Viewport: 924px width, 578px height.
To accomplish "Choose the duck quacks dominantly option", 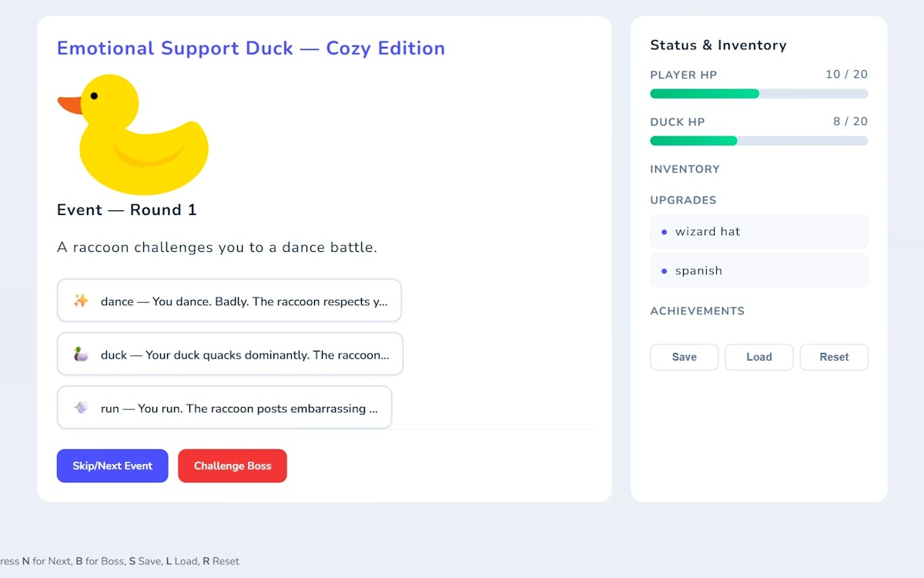I will (229, 355).
